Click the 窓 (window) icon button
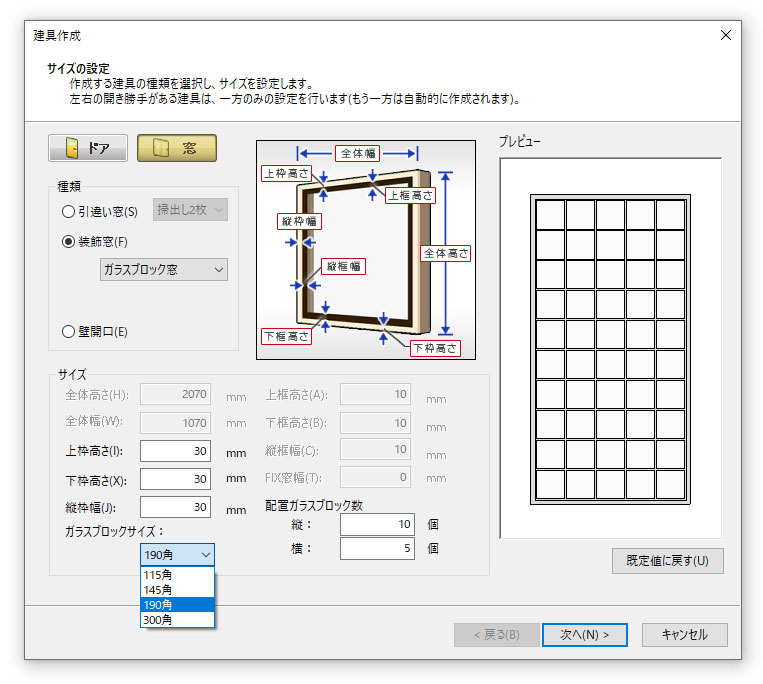763x684 pixels. (x=177, y=148)
